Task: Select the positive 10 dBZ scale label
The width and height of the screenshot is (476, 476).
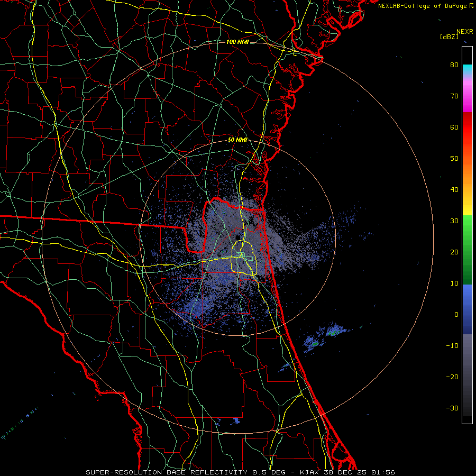Action: pyautogui.click(x=454, y=283)
